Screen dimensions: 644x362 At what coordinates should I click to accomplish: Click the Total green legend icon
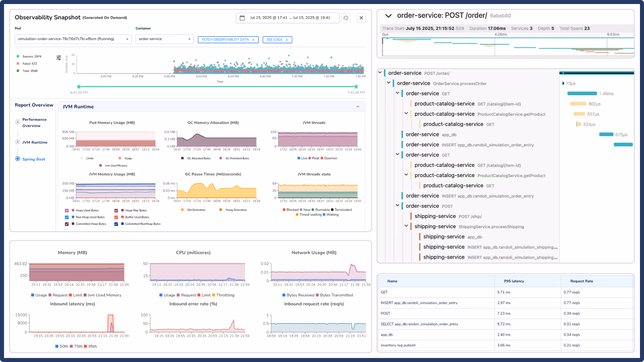18,71
